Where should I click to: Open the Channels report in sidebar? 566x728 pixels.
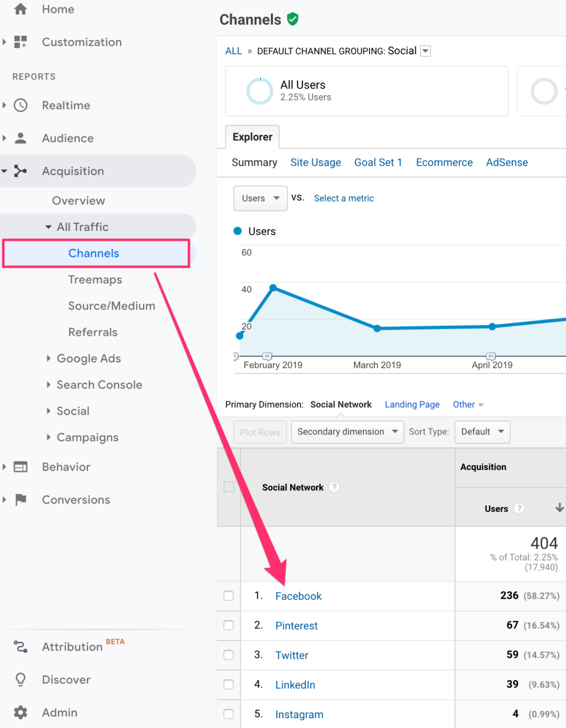tap(94, 253)
